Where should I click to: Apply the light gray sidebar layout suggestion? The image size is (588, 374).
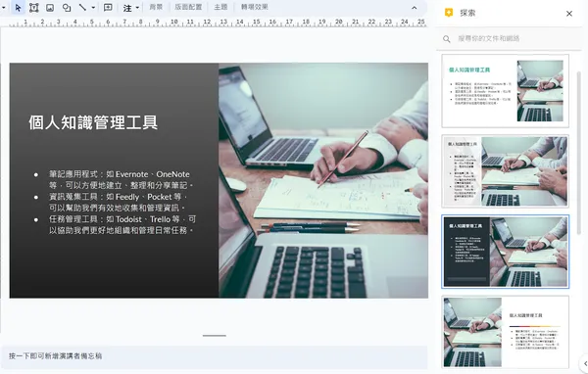click(505, 171)
